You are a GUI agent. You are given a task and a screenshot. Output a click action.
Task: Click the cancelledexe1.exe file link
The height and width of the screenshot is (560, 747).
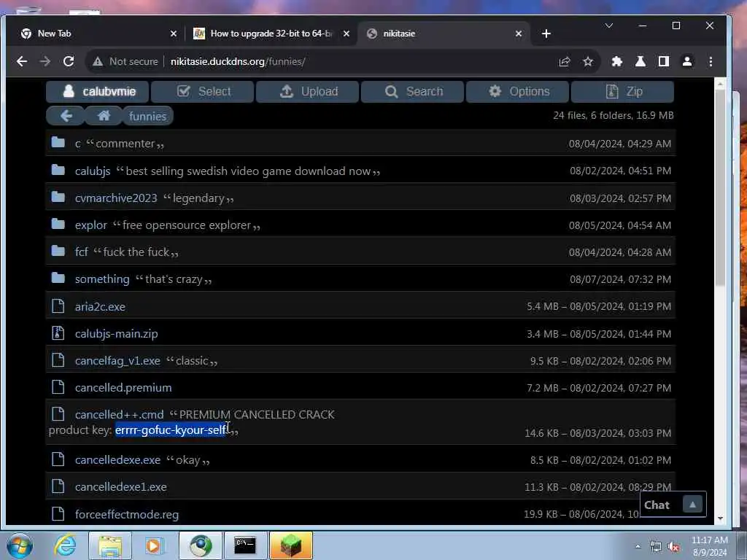121,487
